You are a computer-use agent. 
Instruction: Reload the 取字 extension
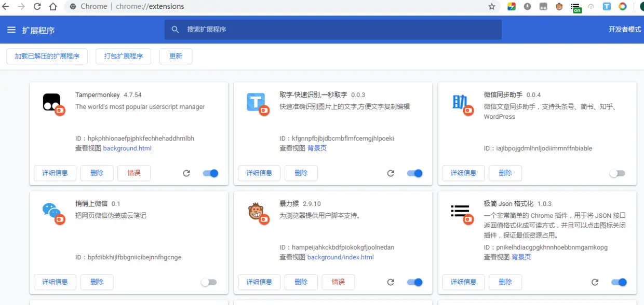click(391, 173)
